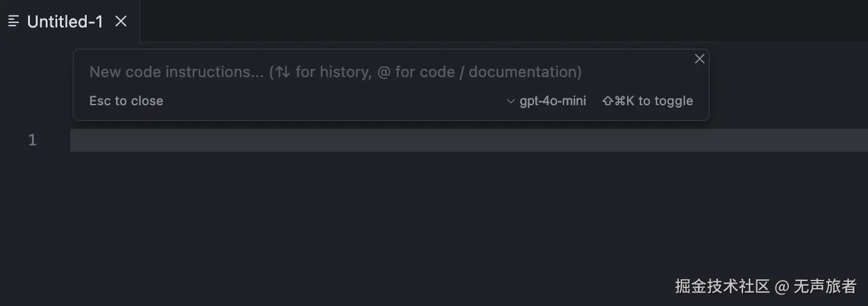Select line number 1 in the gutter
Image resolution: width=868 pixels, height=306 pixels.
pos(33,140)
